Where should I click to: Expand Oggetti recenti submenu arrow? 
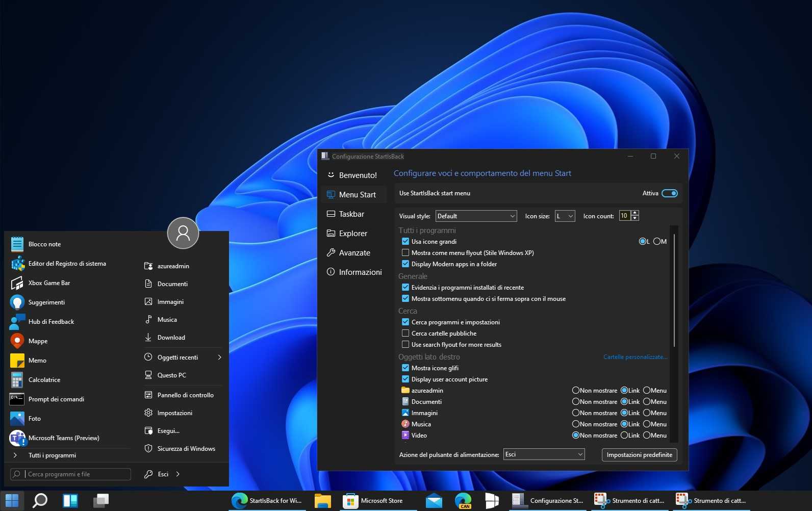220,357
